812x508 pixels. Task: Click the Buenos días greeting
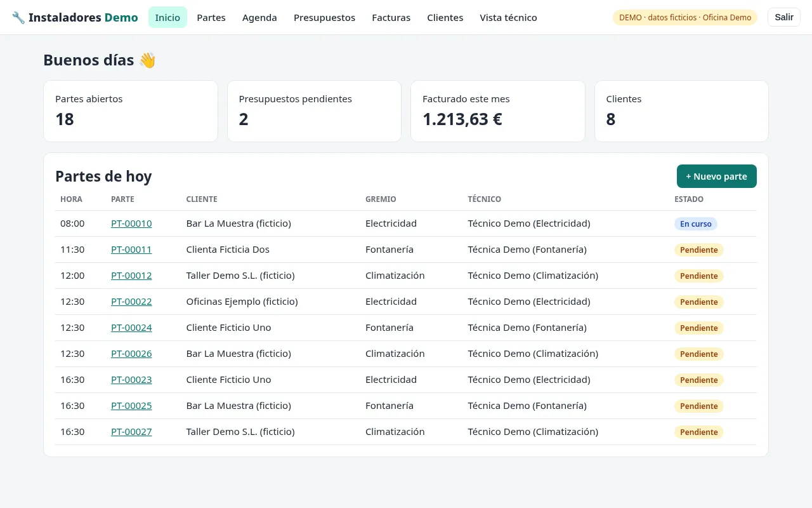tap(100, 60)
